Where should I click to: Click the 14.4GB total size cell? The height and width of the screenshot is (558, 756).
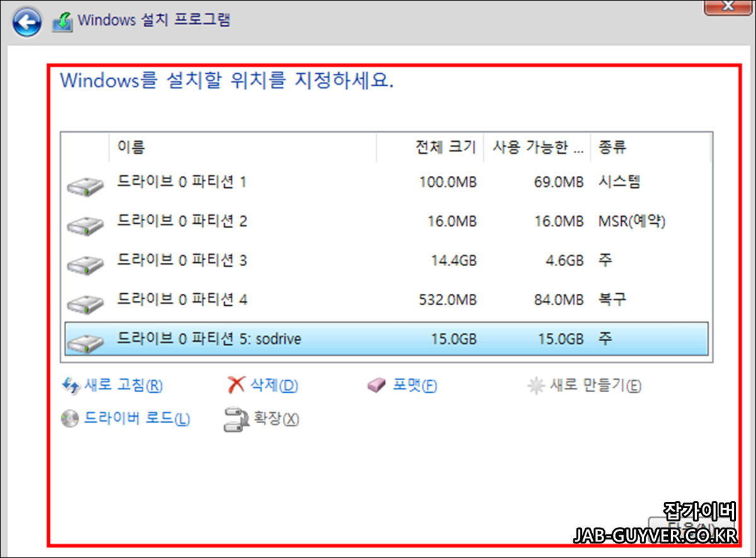point(453,260)
